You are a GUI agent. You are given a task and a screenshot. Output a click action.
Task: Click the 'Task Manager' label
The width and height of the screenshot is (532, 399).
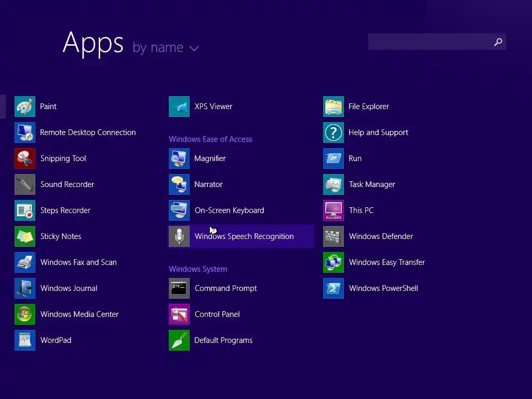372,184
